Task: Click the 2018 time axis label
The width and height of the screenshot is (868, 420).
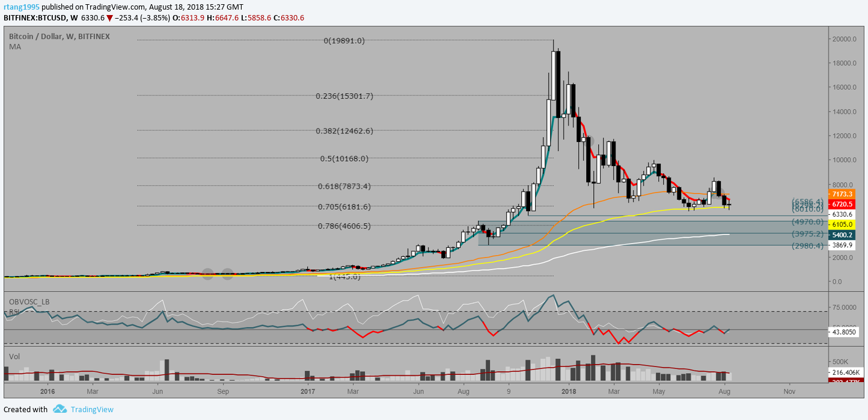Action: pos(567,391)
